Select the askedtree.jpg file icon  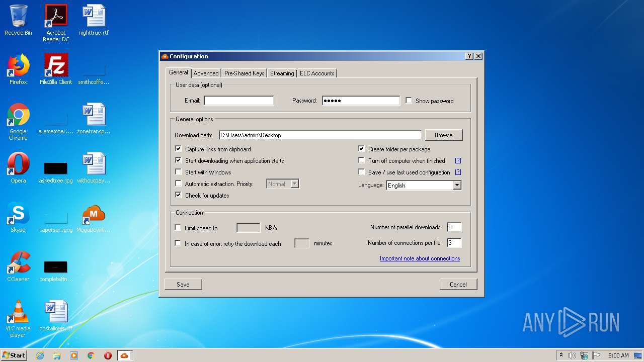pos(56,168)
